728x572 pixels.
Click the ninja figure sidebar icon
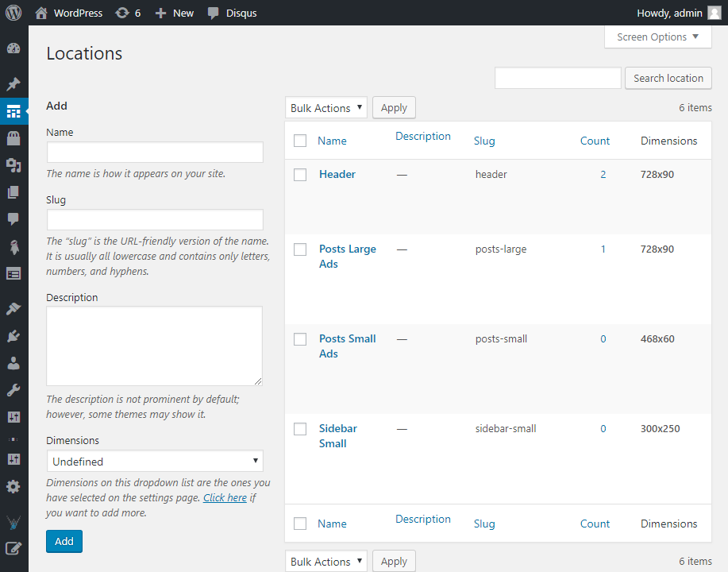coord(14,247)
